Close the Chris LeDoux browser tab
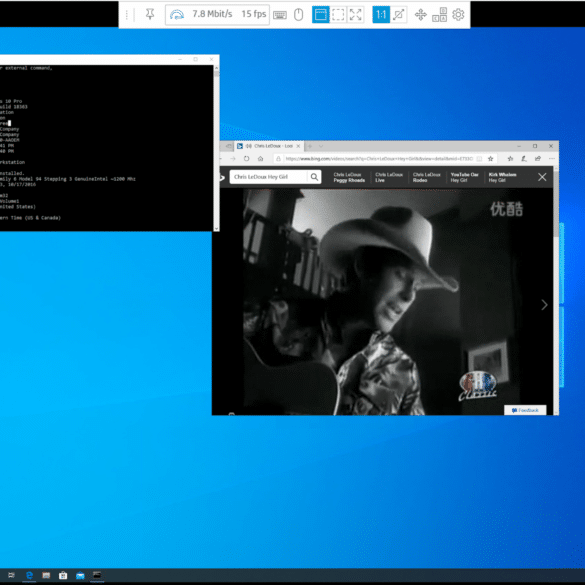The width and height of the screenshot is (585, 585). coord(298,146)
